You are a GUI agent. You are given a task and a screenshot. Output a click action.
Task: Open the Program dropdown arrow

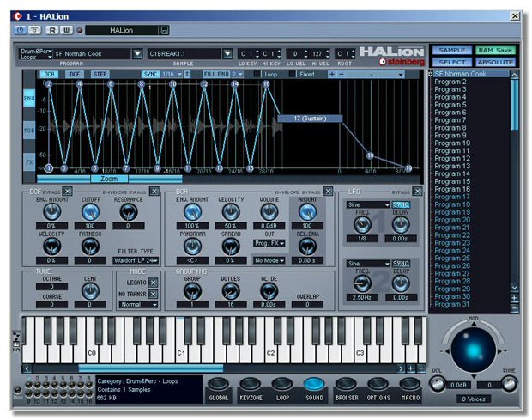137,53
